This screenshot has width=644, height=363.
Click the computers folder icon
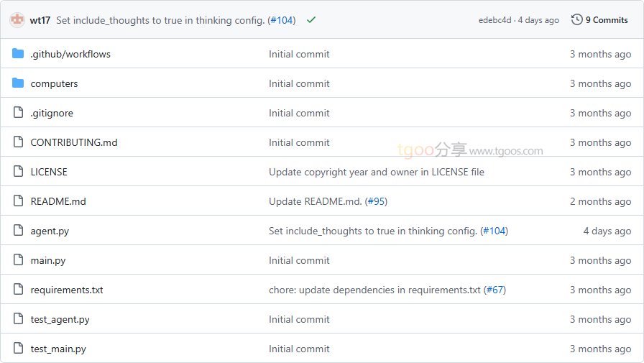click(18, 83)
